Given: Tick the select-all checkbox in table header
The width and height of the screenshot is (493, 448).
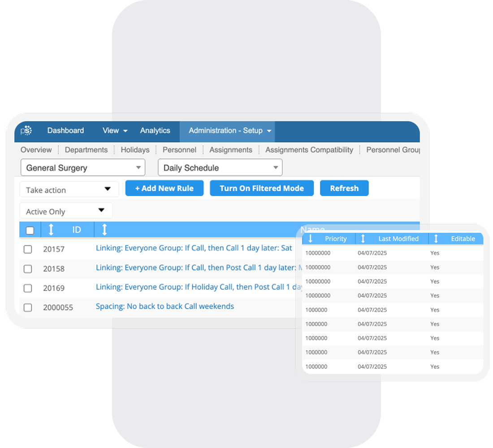Looking at the screenshot, I should click(x=30, y=230).
